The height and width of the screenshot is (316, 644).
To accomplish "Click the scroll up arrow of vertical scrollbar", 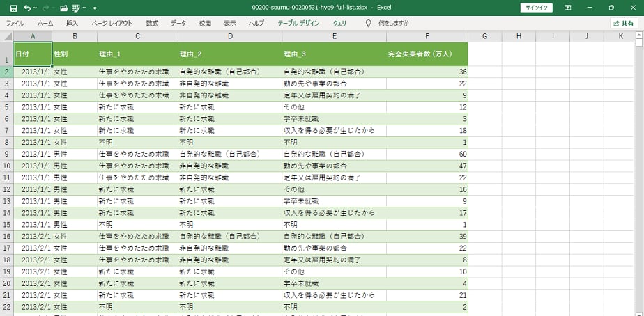I will click(640, 35).
